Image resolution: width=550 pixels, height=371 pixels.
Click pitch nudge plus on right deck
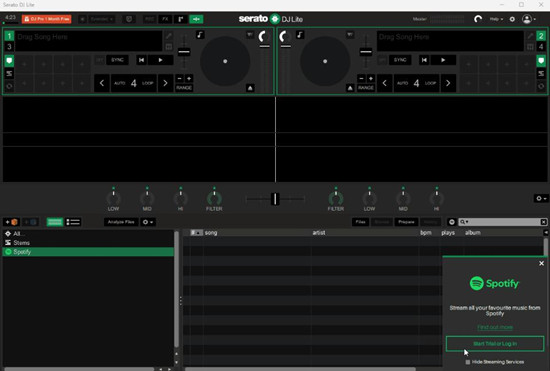[370, 79]
